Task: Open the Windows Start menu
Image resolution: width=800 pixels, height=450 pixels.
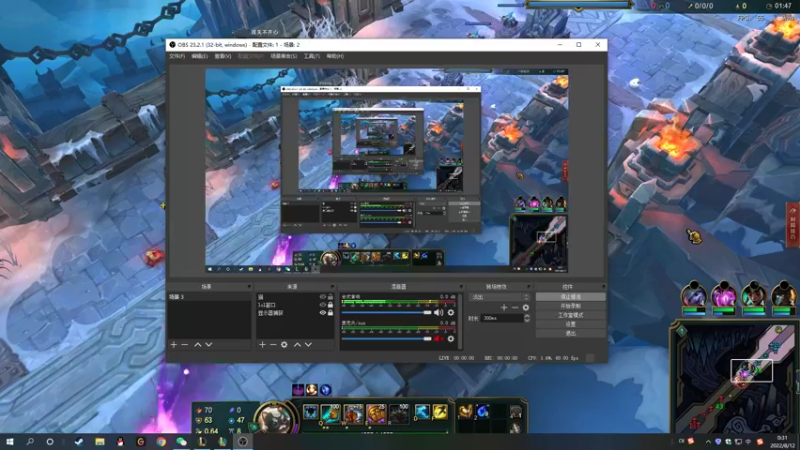Action: point(10,441)
